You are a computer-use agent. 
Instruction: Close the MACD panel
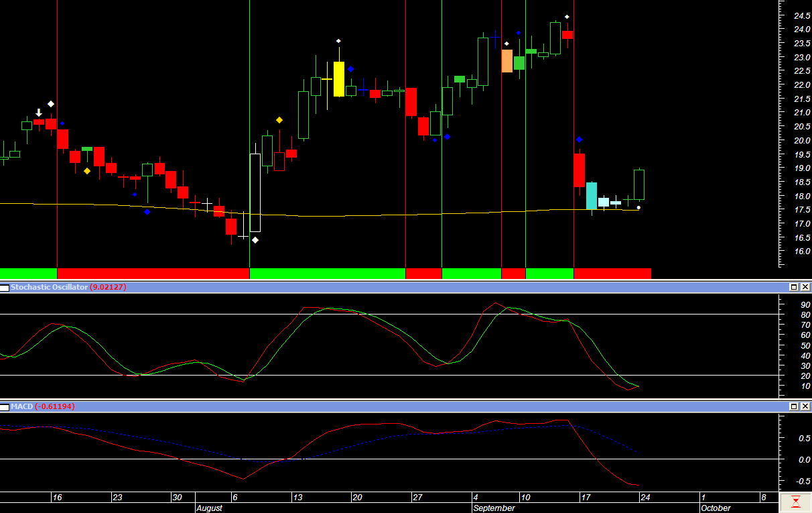pos(805,406)
